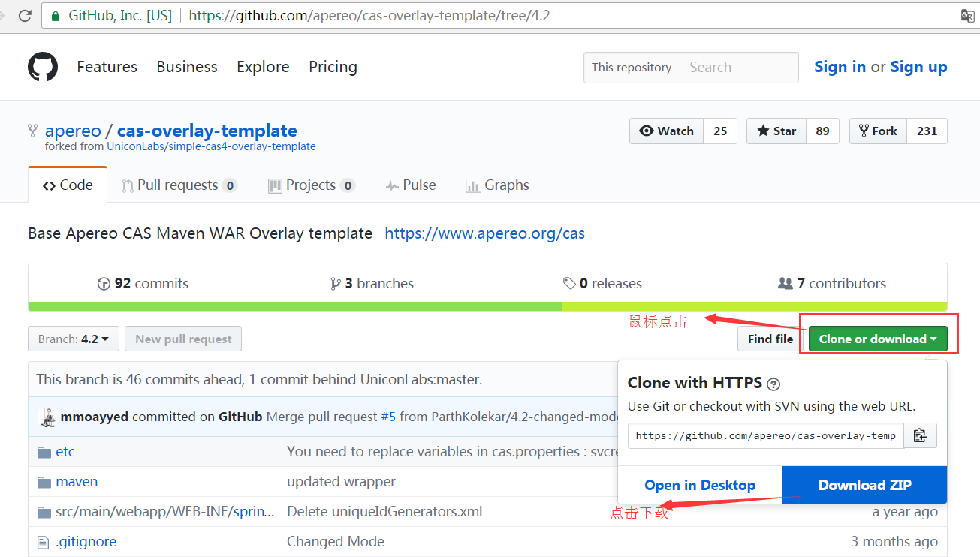Screen dimensions: 980x557
Task: Click the .gitignore file icon
Action: [44, 542]
